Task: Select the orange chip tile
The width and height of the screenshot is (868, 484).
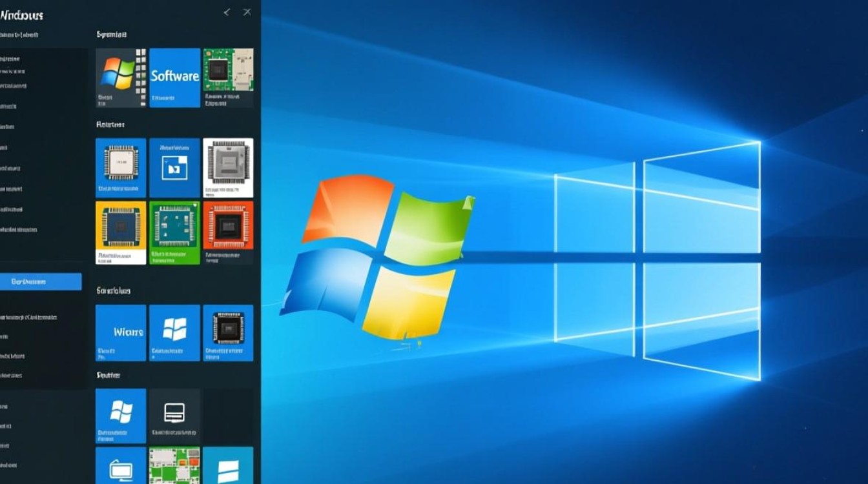Action: point(227,232)
